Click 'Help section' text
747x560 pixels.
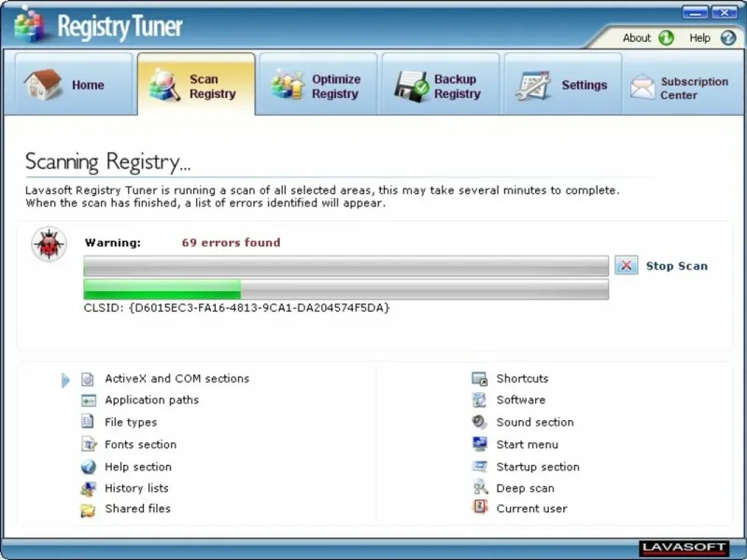pyautogui.click(x=138, y=467)
